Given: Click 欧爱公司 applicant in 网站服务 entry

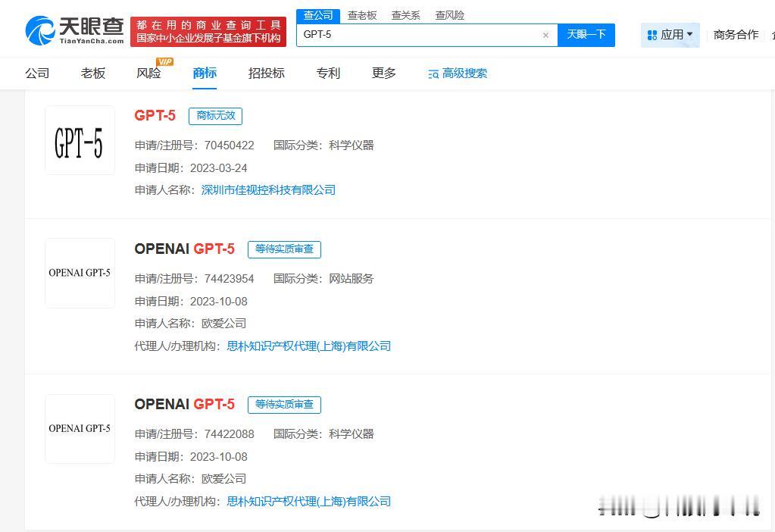Looking at the screenshot, I should (224, 324).
